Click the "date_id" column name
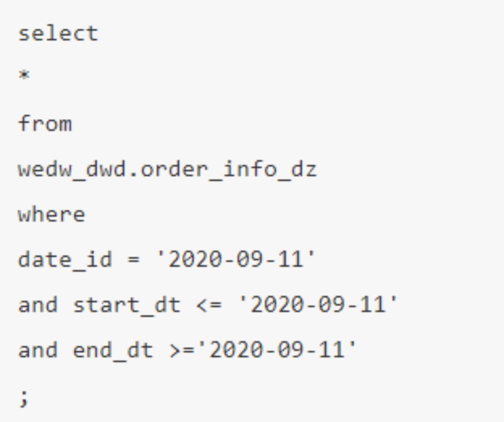Image resolution: width=504 pixels, height=422 pixels. 65,259
